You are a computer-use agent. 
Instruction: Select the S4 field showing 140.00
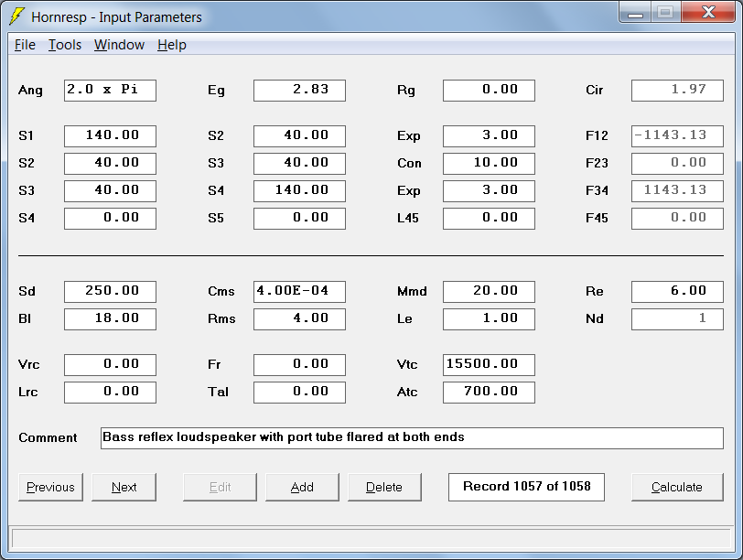(299, 191)
